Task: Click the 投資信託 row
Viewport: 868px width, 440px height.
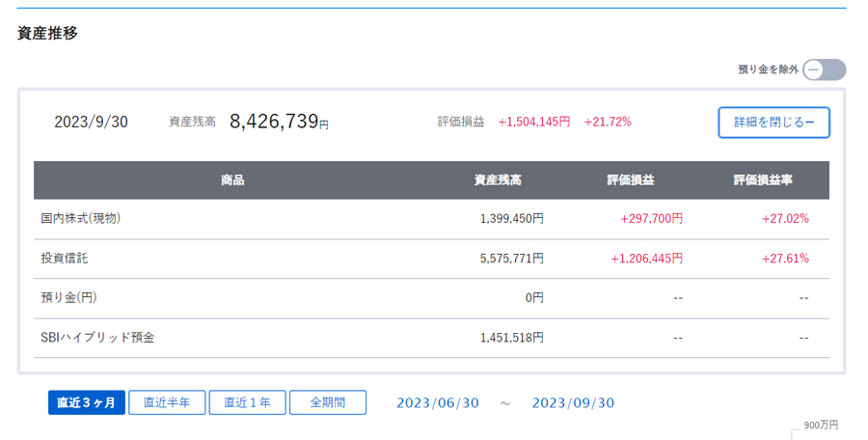Action: coord(431,259)
